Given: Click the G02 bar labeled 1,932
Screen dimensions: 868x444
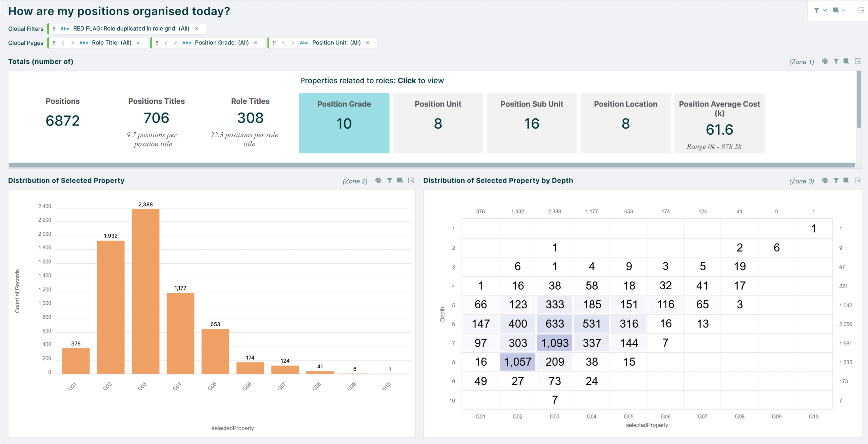Looking at the screenshot, I should click(111, 307).
